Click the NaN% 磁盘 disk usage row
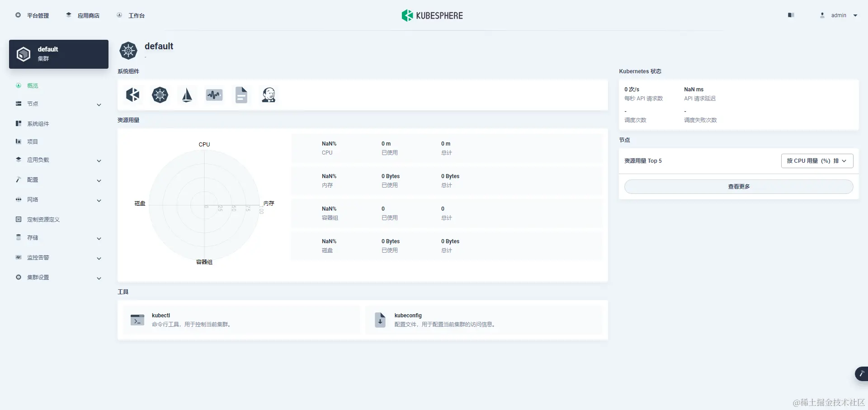 tap(447, 246)
